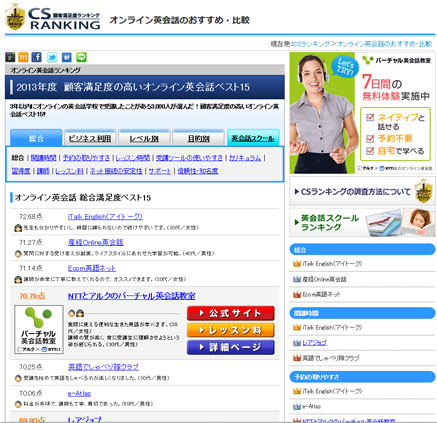Share via the orange mixi icon
This screenshot has width=437, height=423.
coord(23,57)
